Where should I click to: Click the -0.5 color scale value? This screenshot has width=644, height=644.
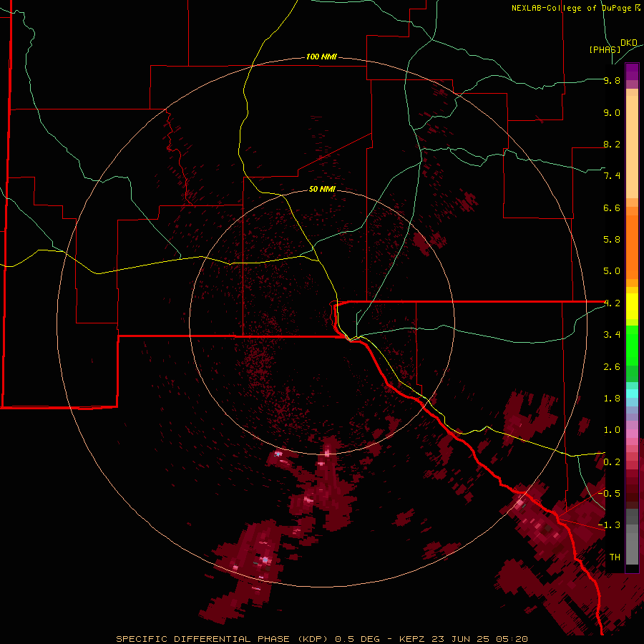(x=609, y=494)
